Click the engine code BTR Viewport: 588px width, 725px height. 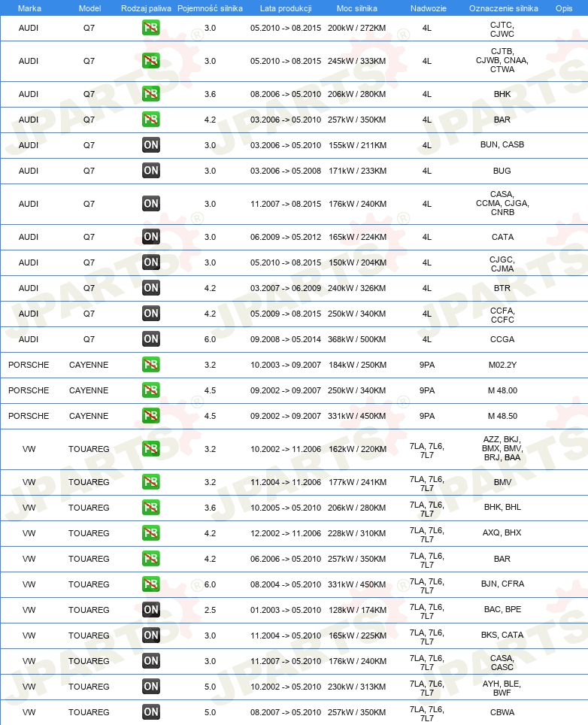502,288
